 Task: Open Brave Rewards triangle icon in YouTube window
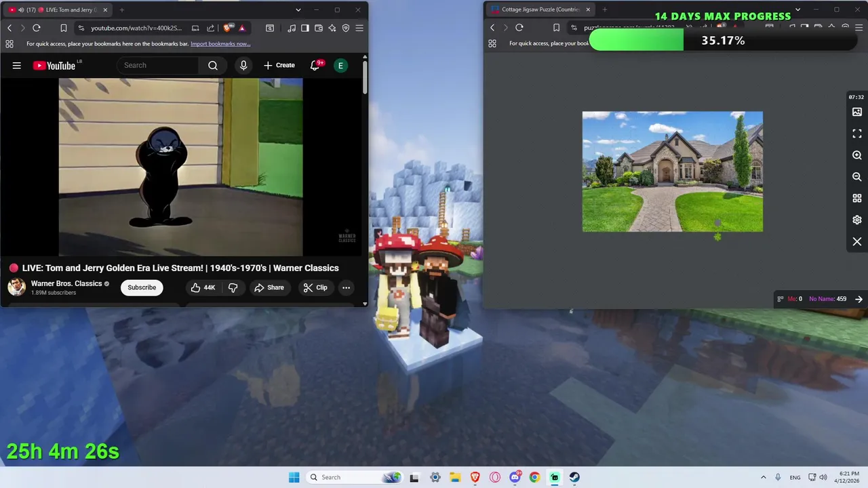[x=242, y=28]
